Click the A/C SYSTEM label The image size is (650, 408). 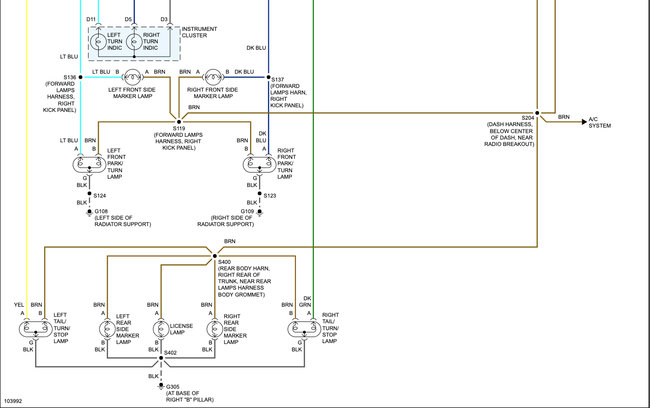coord(600,122)
